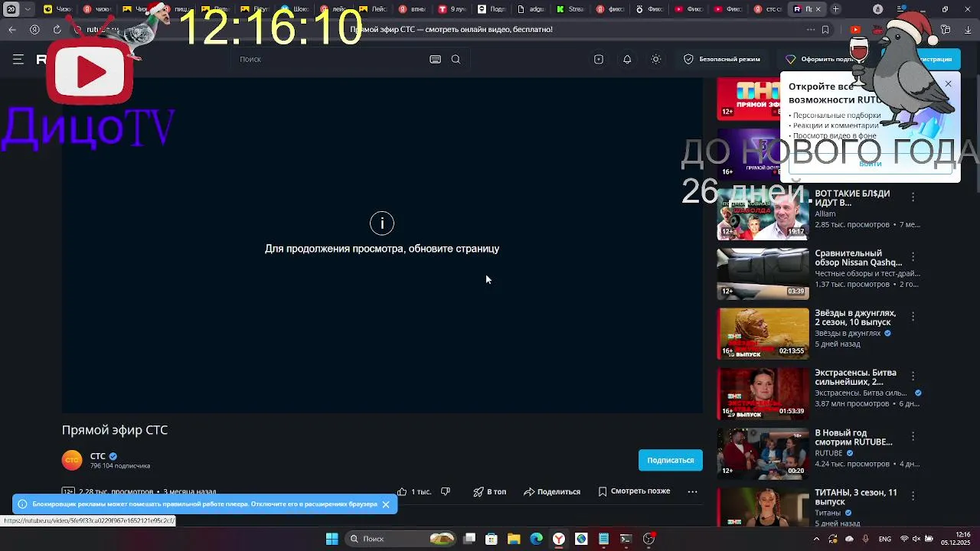
Task: Show hidden system tray icons
Action: [x=816, y=539]
